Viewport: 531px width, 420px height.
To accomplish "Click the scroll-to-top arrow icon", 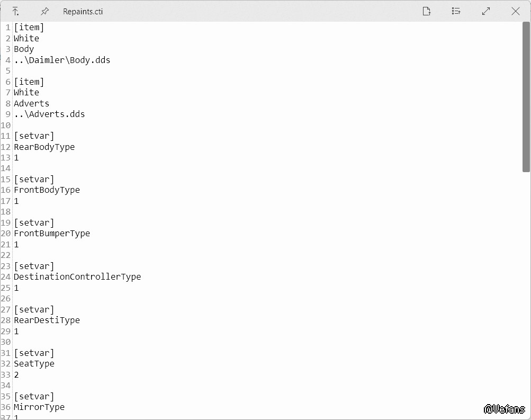I will pos(15,11).
